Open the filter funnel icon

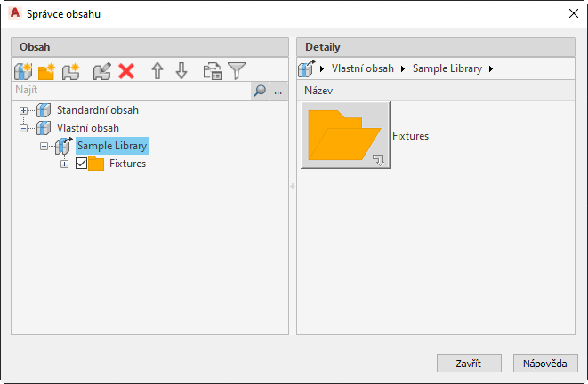[237, 71]
